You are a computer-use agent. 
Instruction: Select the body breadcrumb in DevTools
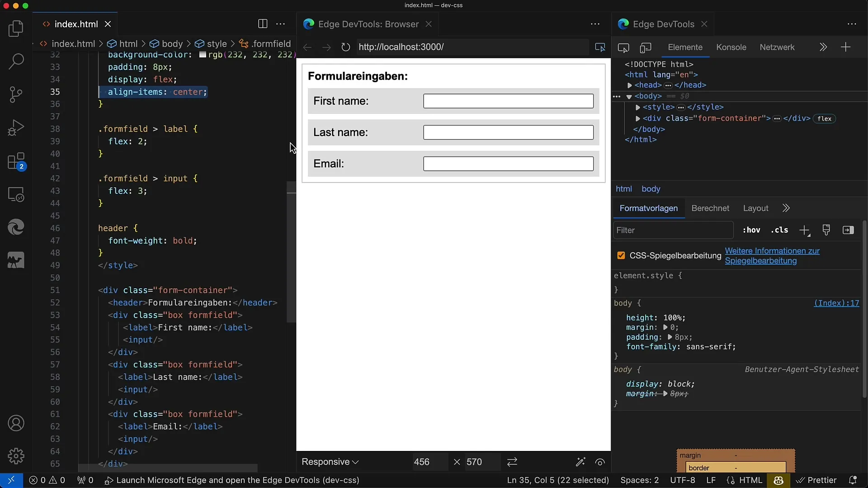651,189
